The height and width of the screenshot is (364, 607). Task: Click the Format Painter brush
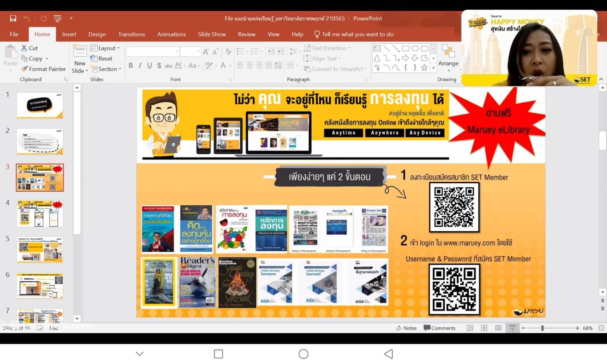(x=43, y=69)
